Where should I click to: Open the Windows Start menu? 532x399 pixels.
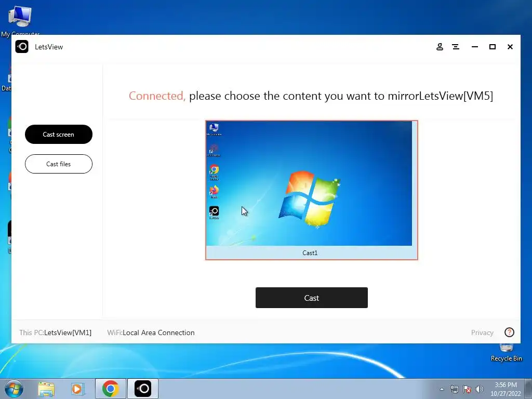[14, 389]
